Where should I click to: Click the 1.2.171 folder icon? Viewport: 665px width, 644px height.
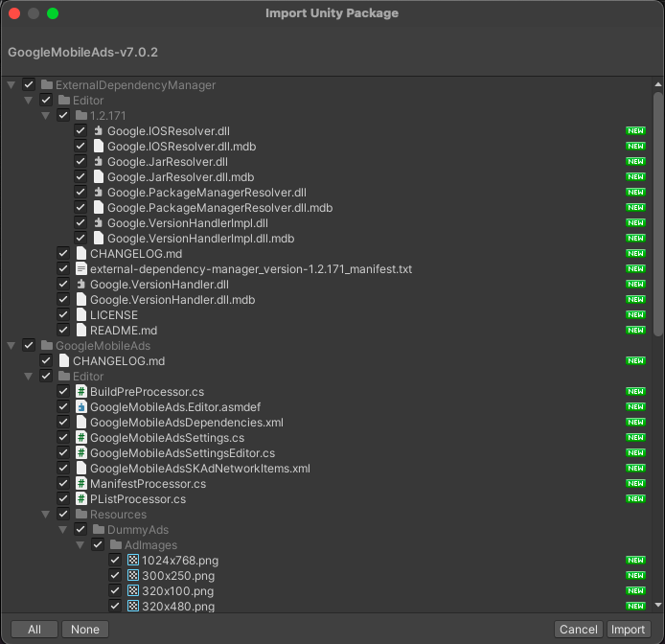[x=81, y=115]
